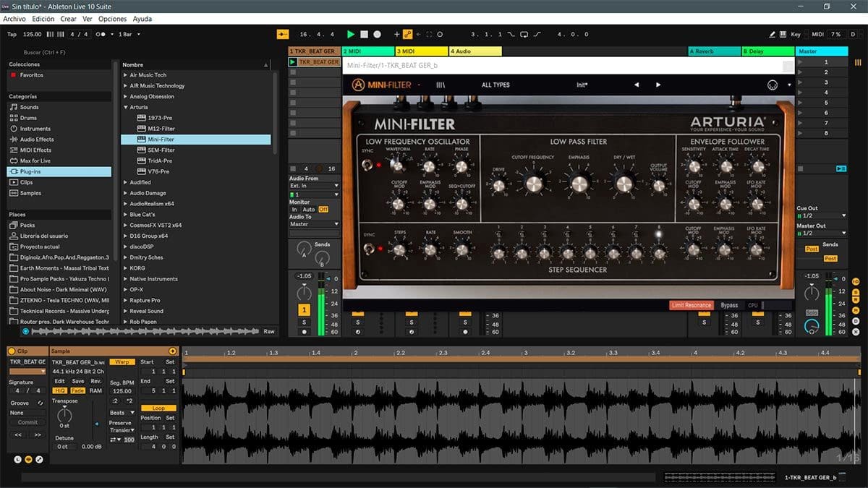Go to the previous Mini-Filter preset
868x488 pixels.
pos(637,85)
